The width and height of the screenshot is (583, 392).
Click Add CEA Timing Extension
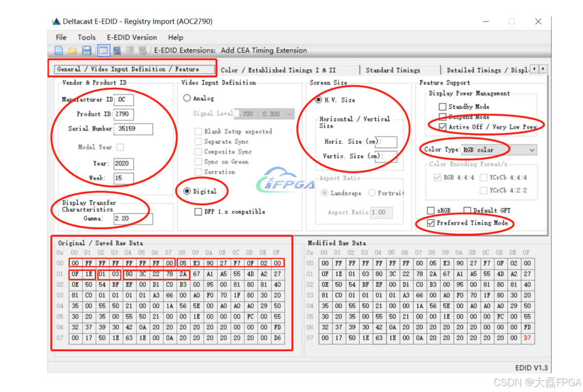coord(264,51)
